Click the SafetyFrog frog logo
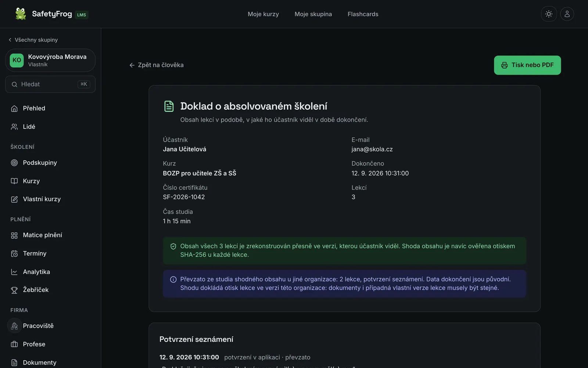This screenshot has height=368, width=588. pos(21,14)
